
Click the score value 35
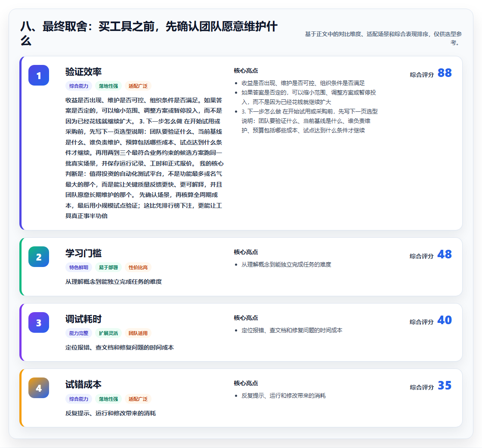[x=445, y=385]
